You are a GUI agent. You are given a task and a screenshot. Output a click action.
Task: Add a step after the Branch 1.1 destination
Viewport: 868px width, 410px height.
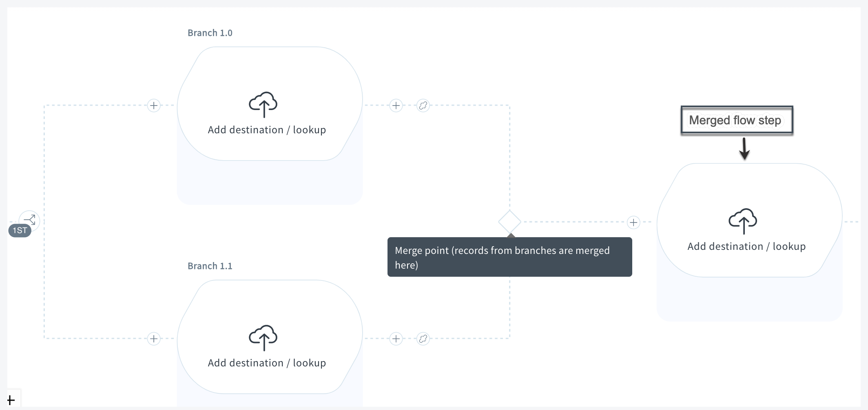pos(396,339)
